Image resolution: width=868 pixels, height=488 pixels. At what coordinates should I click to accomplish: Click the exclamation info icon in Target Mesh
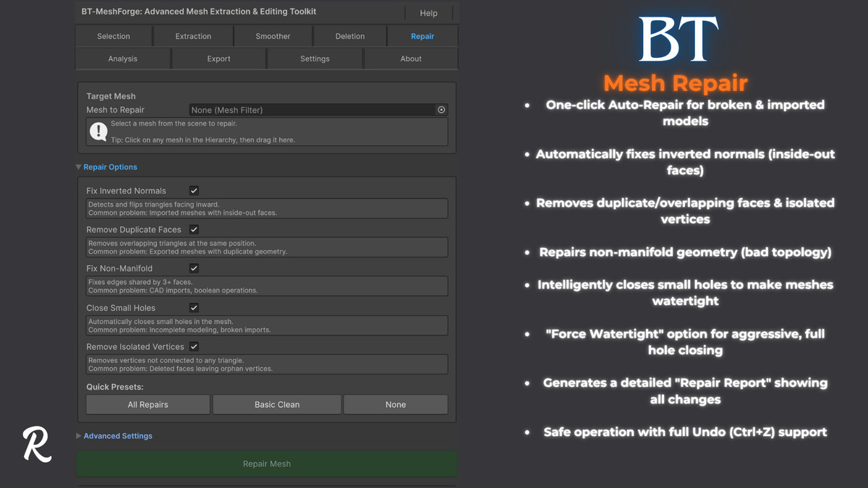98,132
